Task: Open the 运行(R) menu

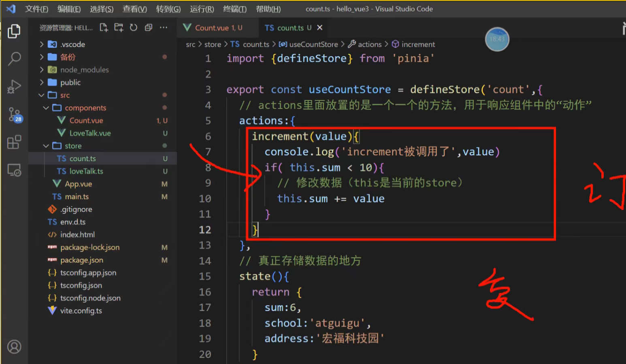Action: pyautogui.click(x=202, y=9)
